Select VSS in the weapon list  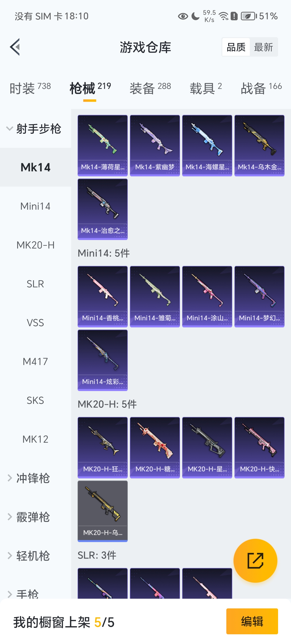pos(36,323)
